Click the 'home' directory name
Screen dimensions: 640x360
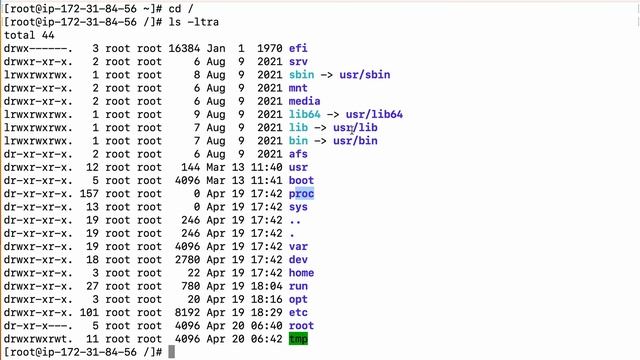301,273
